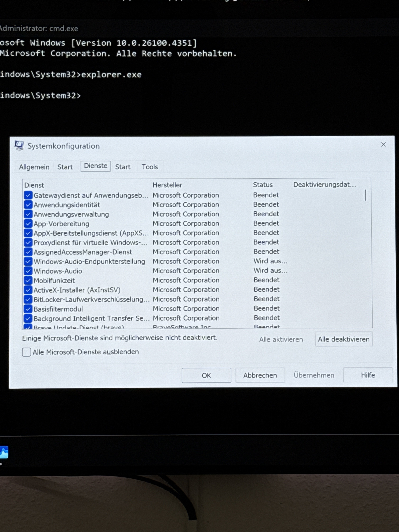Image resolution: width=399 pixels, height=532 pixels.
Task: Switch to the Allgemein tab
Action: pos(34,167)
